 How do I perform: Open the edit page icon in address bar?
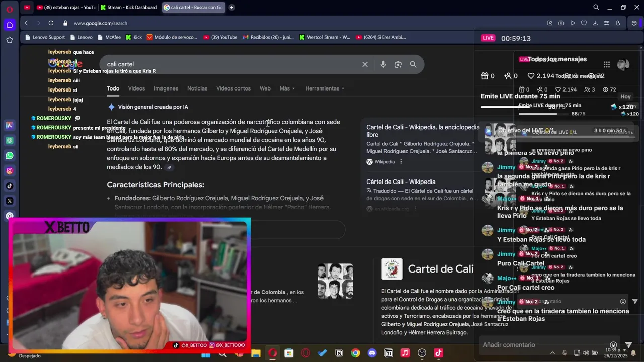(x=550, y=23)
